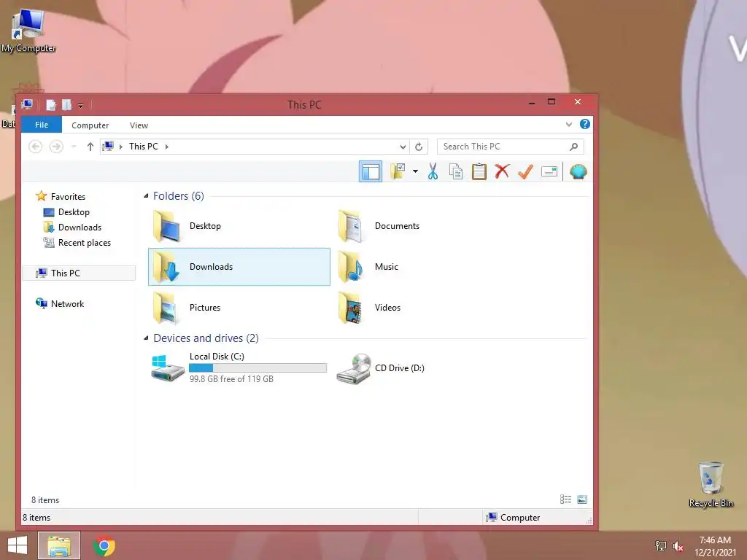
Task: Click the Email envelope toolbar icon
Action: tap(549, 171)
